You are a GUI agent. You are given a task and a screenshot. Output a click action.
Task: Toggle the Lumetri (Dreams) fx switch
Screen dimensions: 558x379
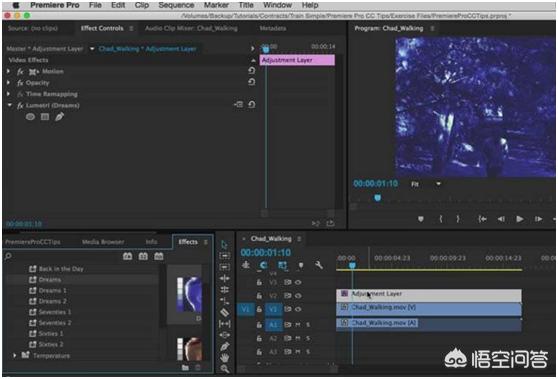20,105
